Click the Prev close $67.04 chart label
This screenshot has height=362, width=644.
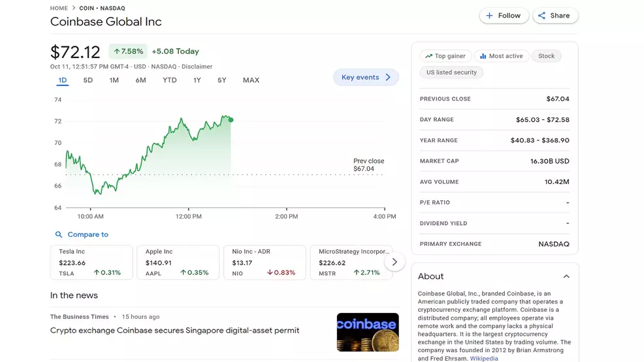368,165
